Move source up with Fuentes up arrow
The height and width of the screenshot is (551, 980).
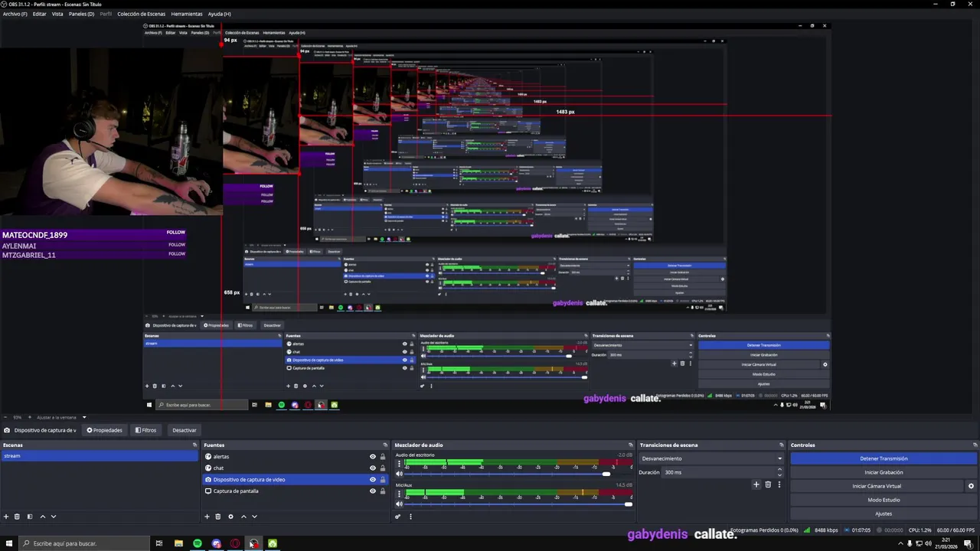click(243, 517)
